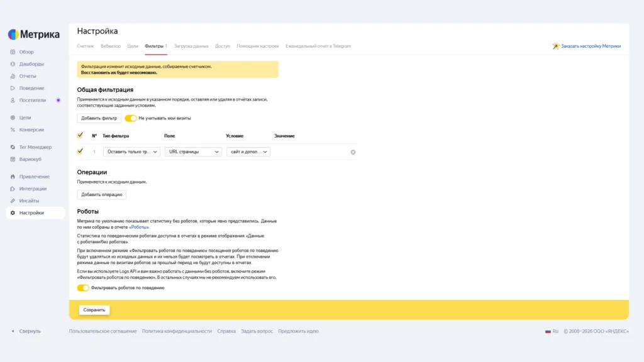
Task: Click Заказать настройку Метрики link
Action: [x=591, y=46]
